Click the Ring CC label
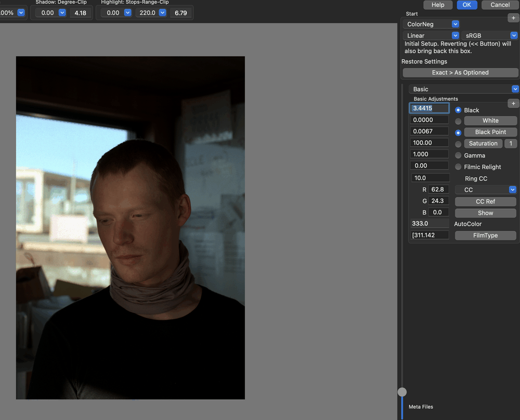520x420 pixels. pyautogui.click(x=476, y=179)
